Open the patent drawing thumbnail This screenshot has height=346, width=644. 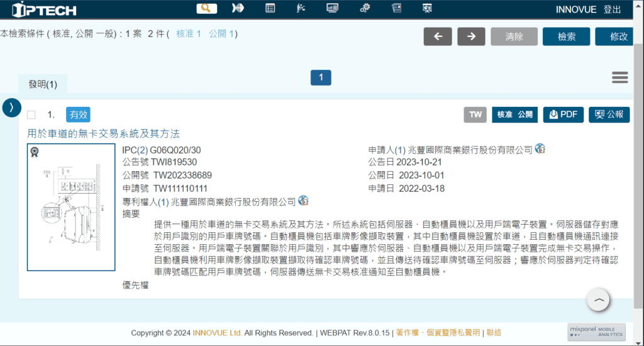click(x=71, y=207)
